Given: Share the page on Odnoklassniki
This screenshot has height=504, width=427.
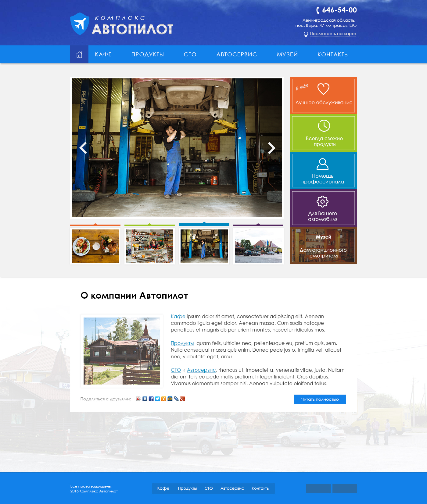Looking at the screenshot, I should coord(164,399).
